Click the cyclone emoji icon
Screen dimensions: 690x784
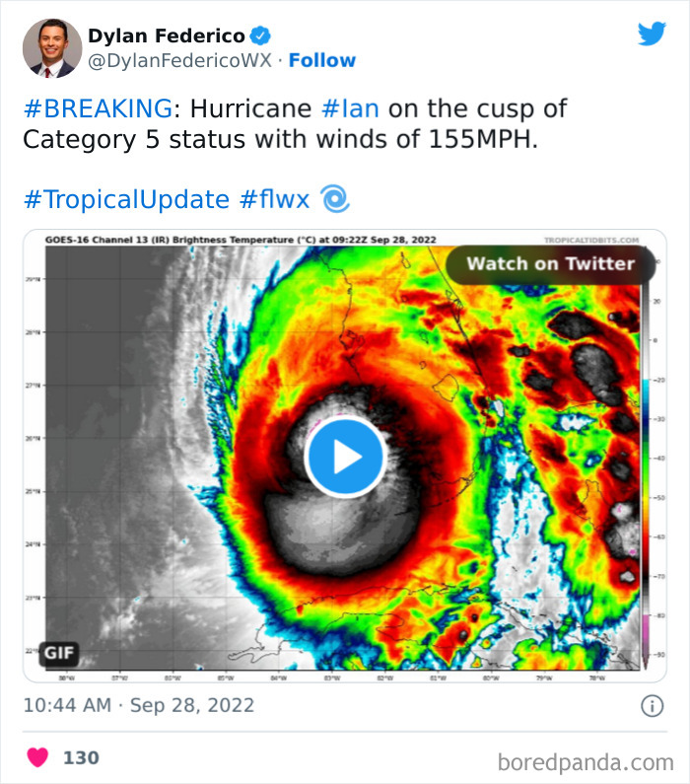pyautogui.click(x=335, y=200)
